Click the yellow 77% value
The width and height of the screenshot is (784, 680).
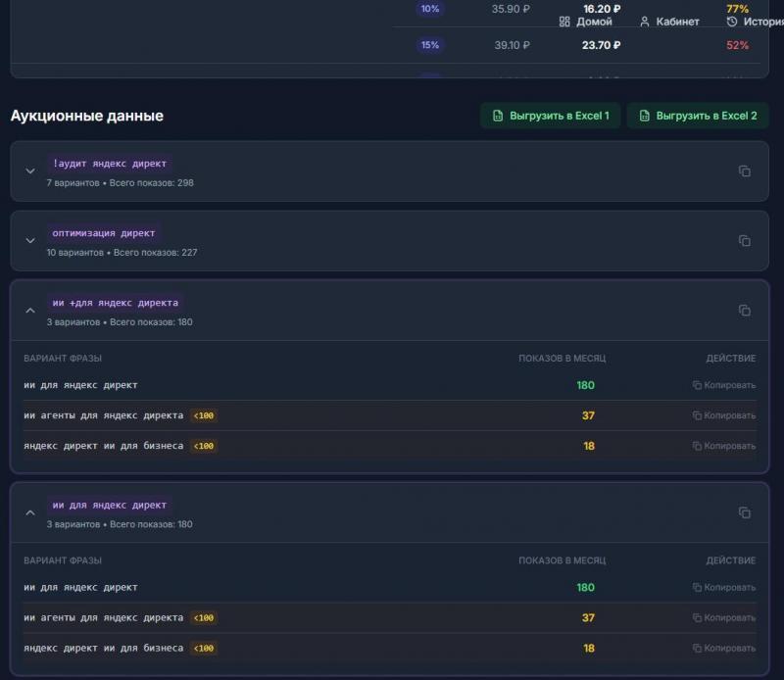pos(738,9)
